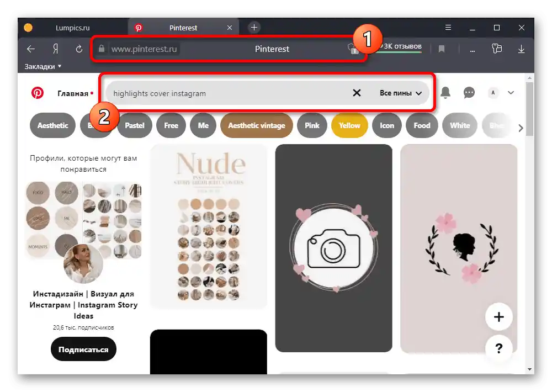
Task: Select the Aesthetic vintage chip
Action: point(257,125)
